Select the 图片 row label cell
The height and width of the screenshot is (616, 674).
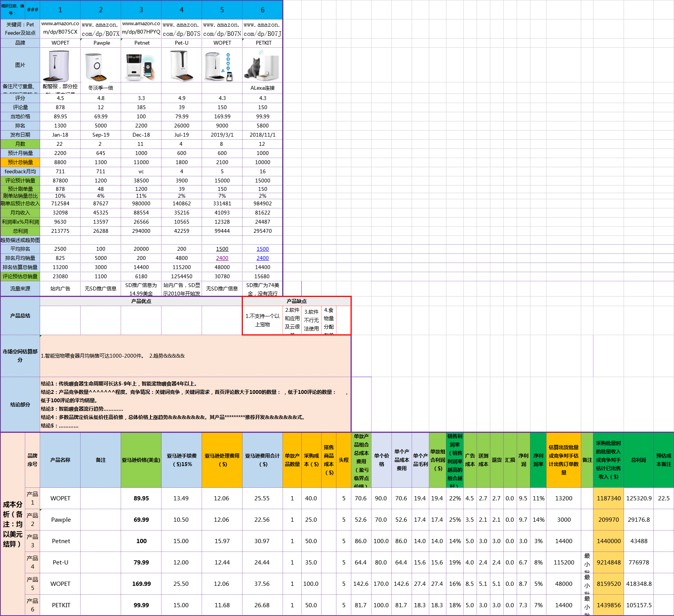pos(20,65)
